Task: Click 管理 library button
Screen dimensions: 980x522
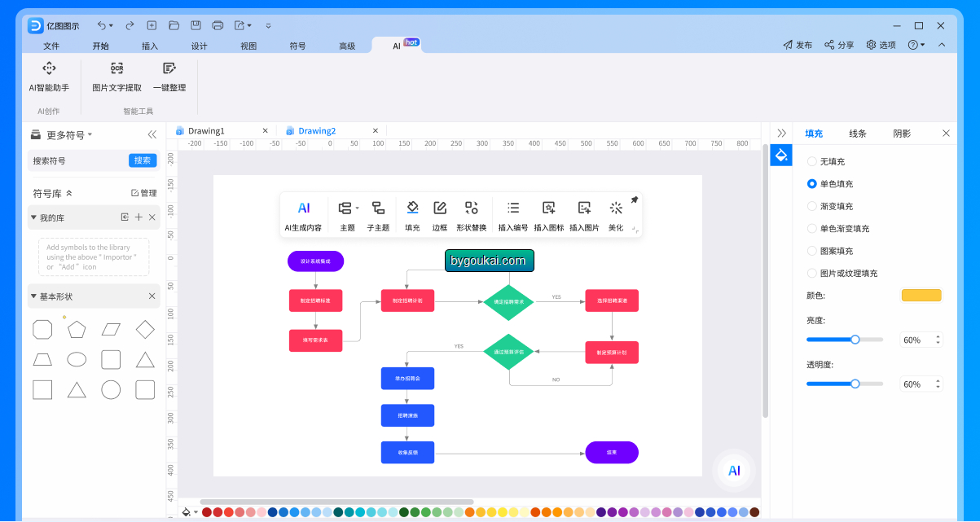Action: tap(143, 193)
